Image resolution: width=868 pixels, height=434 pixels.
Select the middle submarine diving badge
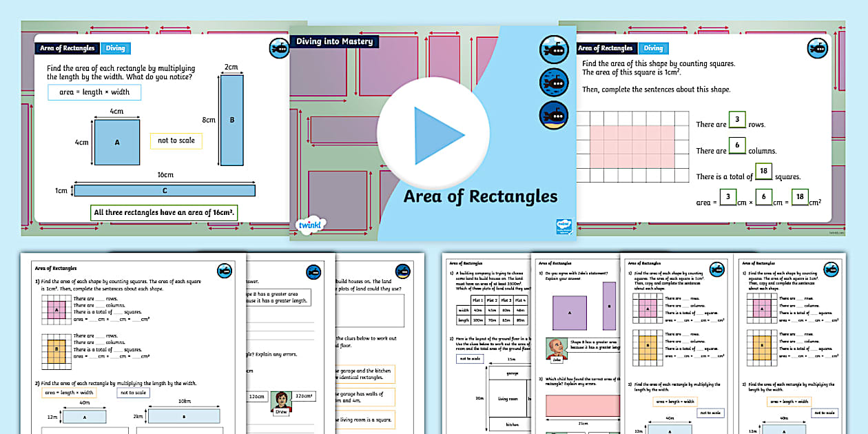[x=554, y=81]
